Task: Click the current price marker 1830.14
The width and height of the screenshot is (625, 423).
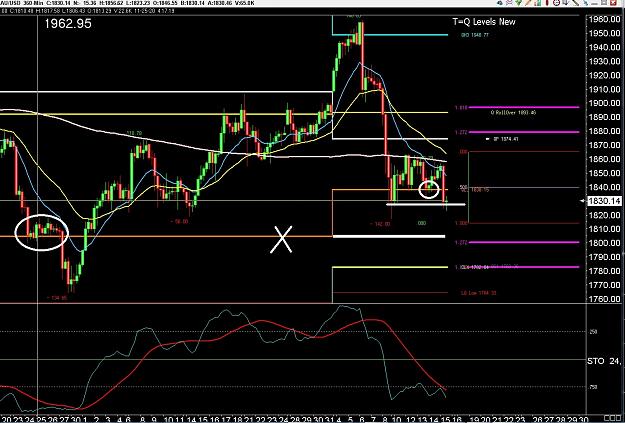Action: point(604,201)
